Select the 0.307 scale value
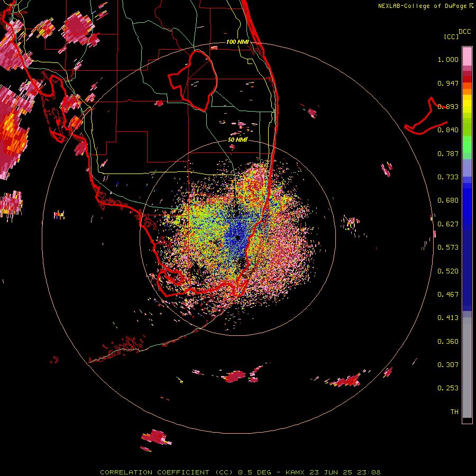Viewport: 476px width, 476px height. [448, 365]
